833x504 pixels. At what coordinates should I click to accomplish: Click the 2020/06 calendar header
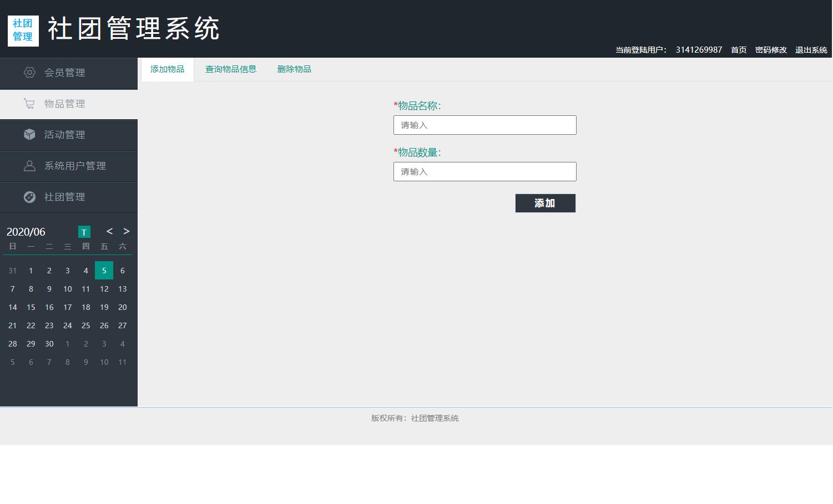pyautogui.click(x=26, y=231)
